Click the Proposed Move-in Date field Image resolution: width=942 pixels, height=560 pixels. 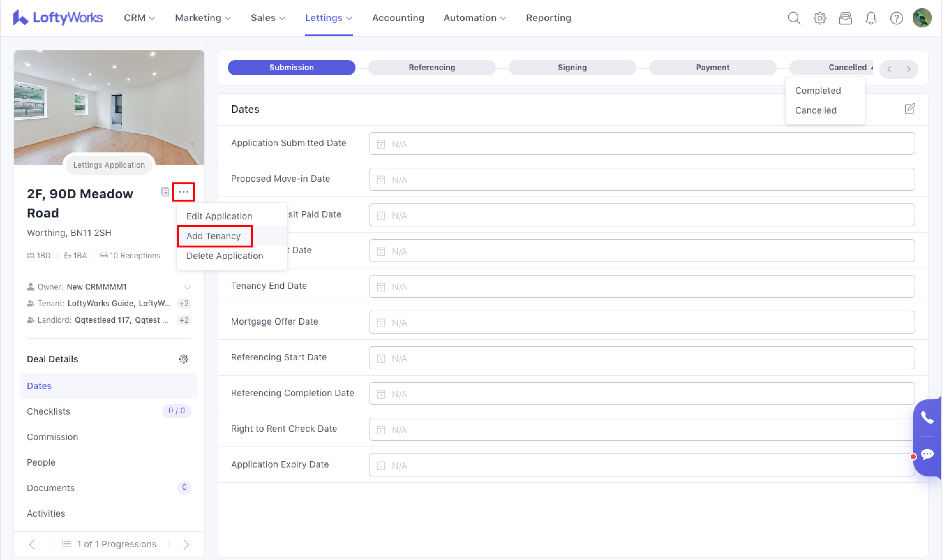tap(641, 179)
